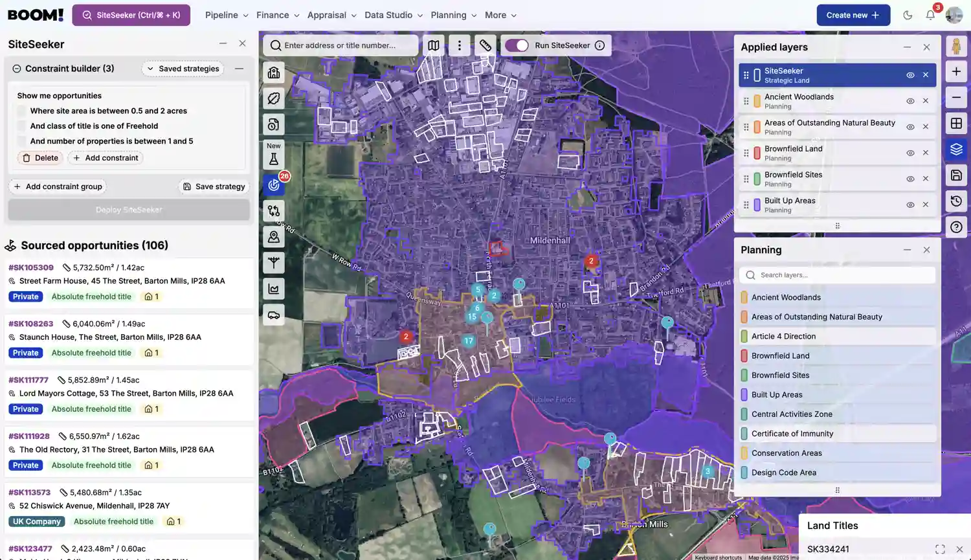The image size is (971, 560).
Task: Select Certificate of Immunity planning layer
Action: pos(838,434)
